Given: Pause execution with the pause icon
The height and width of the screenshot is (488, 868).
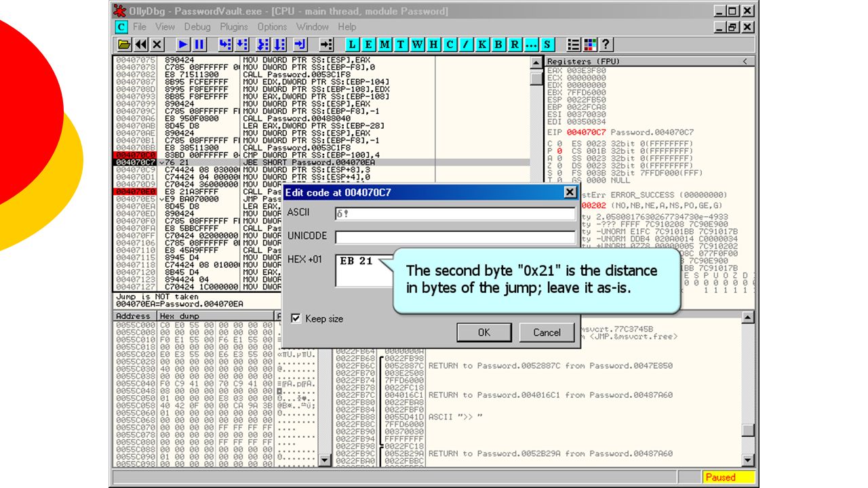Looking at the screenshot, I should coord(199,45).
